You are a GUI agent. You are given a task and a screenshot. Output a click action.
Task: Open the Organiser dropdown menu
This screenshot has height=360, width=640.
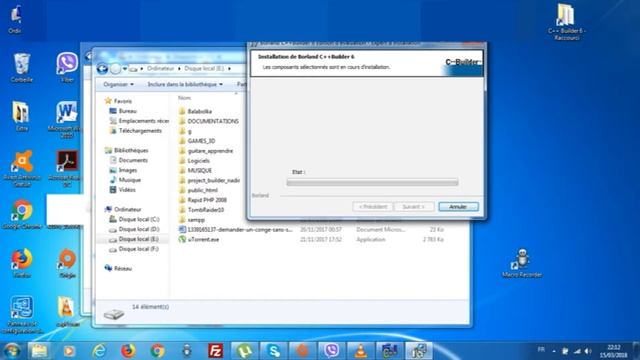point(118,84)
